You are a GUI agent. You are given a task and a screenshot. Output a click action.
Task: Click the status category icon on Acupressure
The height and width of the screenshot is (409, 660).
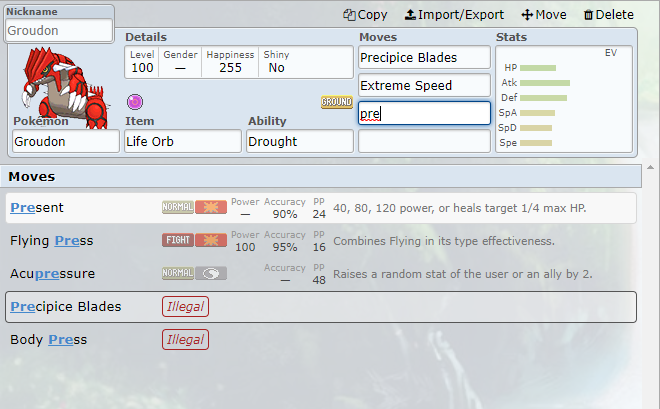[211, 274]
